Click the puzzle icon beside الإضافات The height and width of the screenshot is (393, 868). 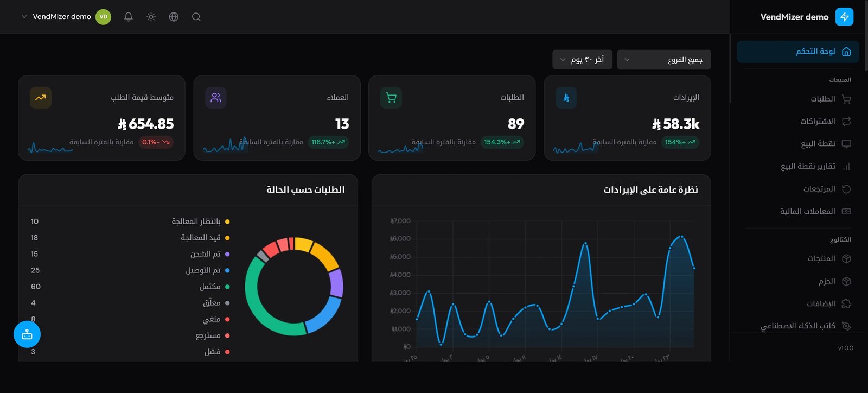(846, 303)
